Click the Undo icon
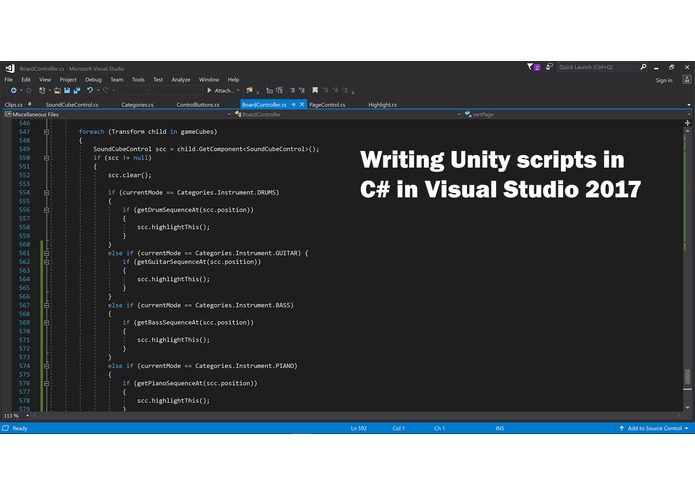The width and height of the screenshot is (695, 494). [90, 90]
